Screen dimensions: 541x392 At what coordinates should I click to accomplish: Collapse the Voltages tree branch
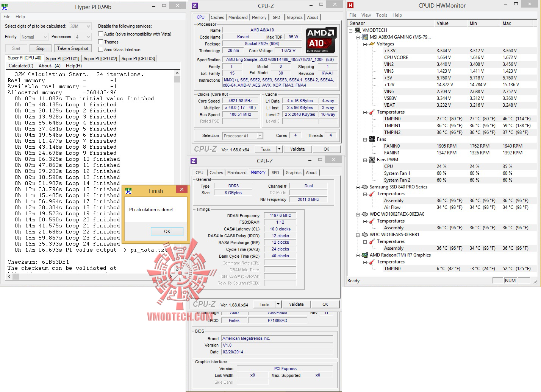(x=365, y=44)
